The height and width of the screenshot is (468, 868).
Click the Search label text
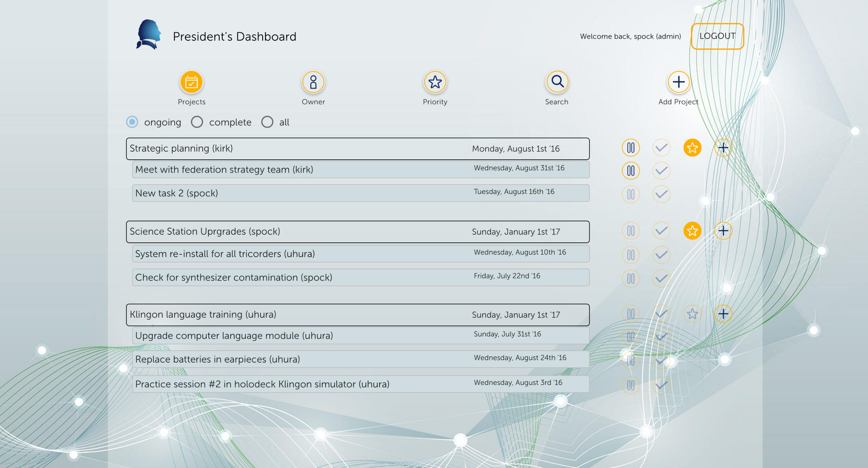[x=557, y=102]
